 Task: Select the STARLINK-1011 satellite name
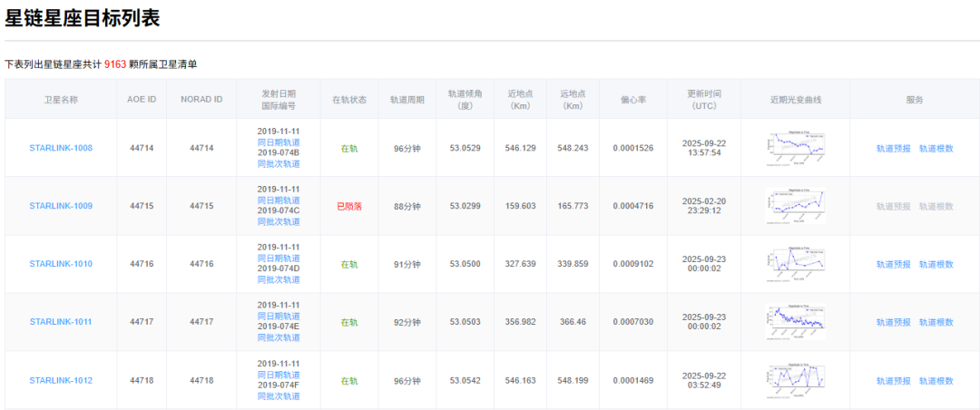61,322
